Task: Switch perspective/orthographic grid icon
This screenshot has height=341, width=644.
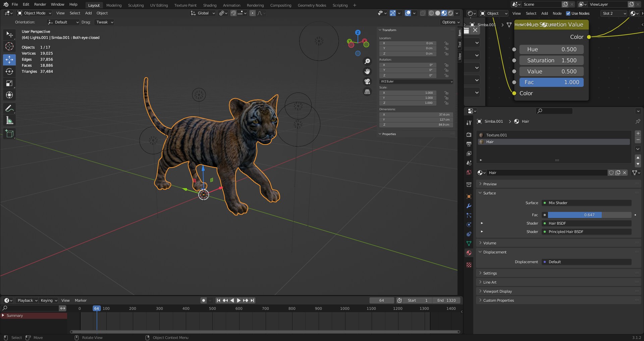Action: click(x=367, y=92)
